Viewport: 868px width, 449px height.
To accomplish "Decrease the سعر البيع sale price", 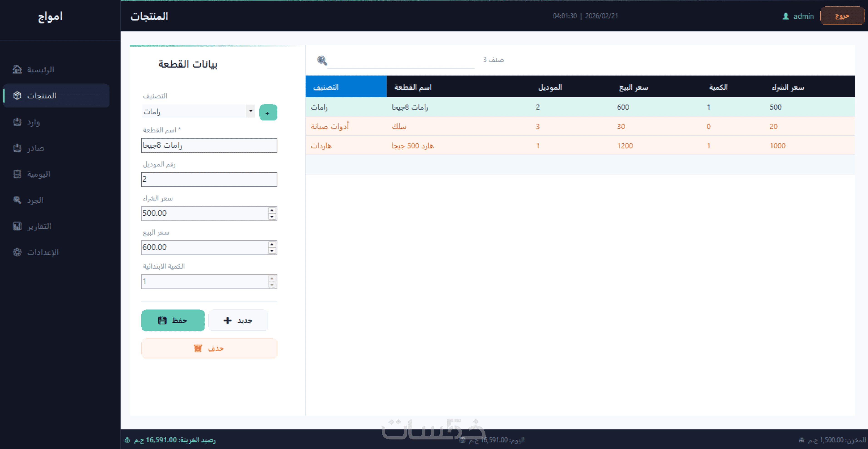I will 272,251.
